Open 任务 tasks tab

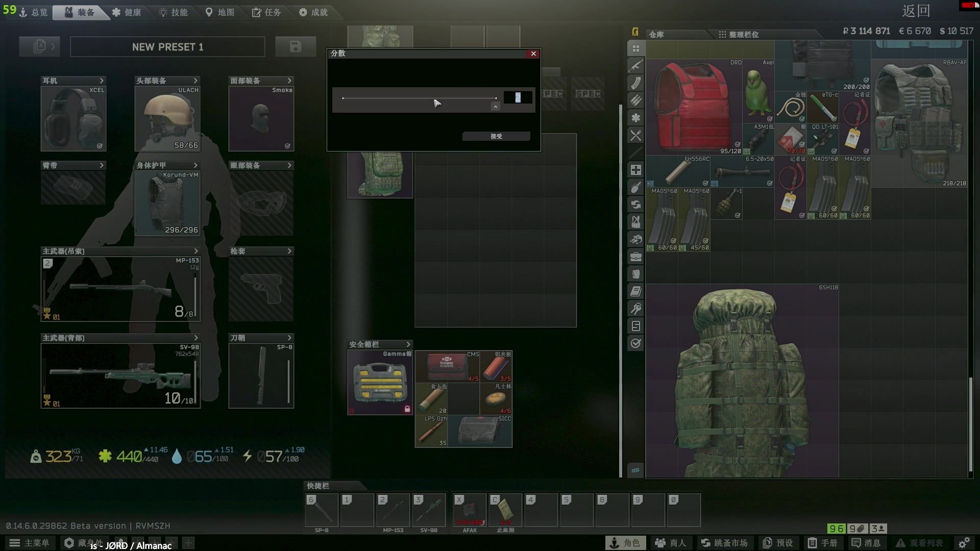[x=266, y=12]
